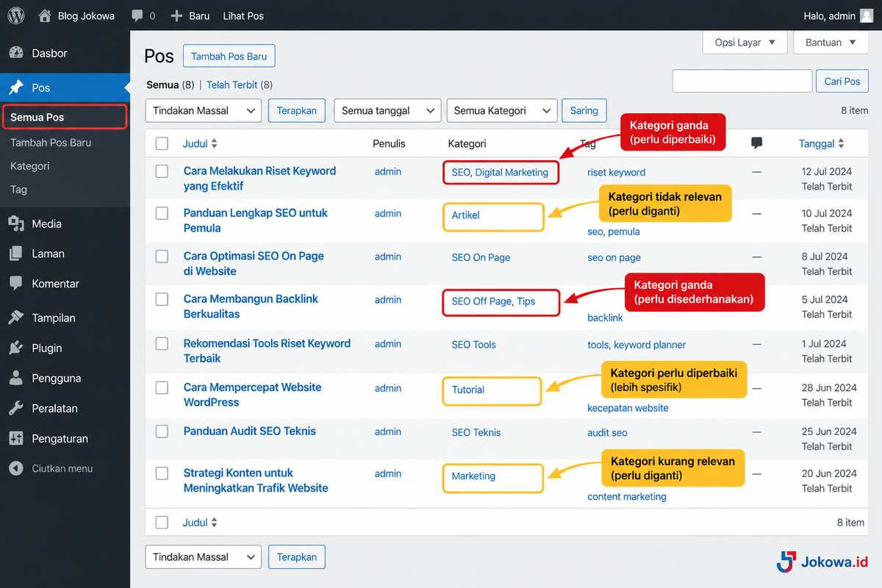Click the Komentar speech bubble icon
The width and height of the screenshot is (882, 588).
(16, 284)
